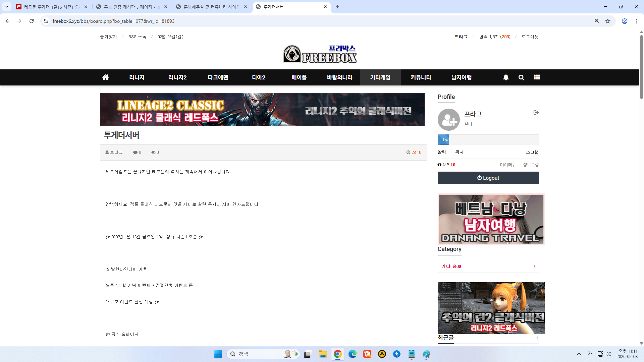Viewport: 644px width, 362px height.
Task: Click the search magnifier in black navbar
Action: click(521, 77)
